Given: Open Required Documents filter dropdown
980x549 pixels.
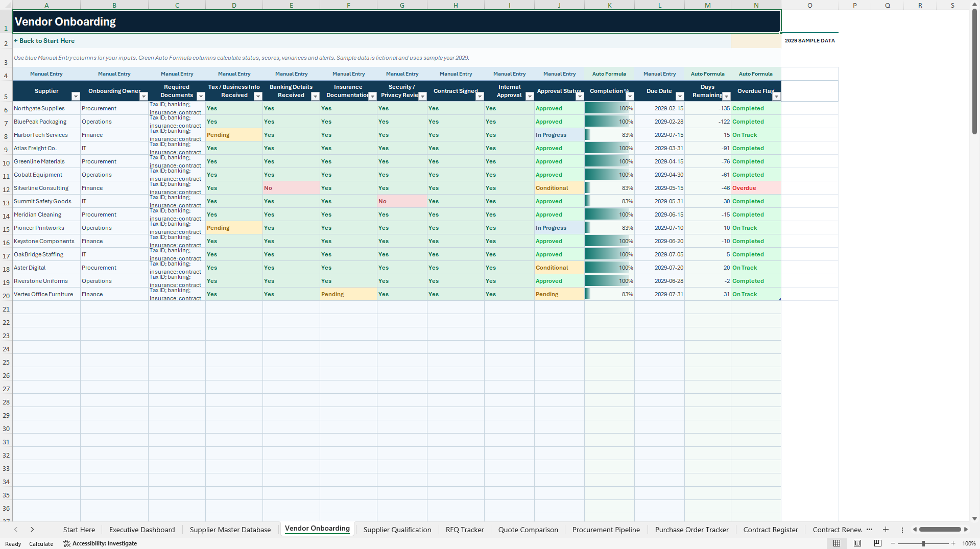Looking at the screenshot, I should click(201, 96).
